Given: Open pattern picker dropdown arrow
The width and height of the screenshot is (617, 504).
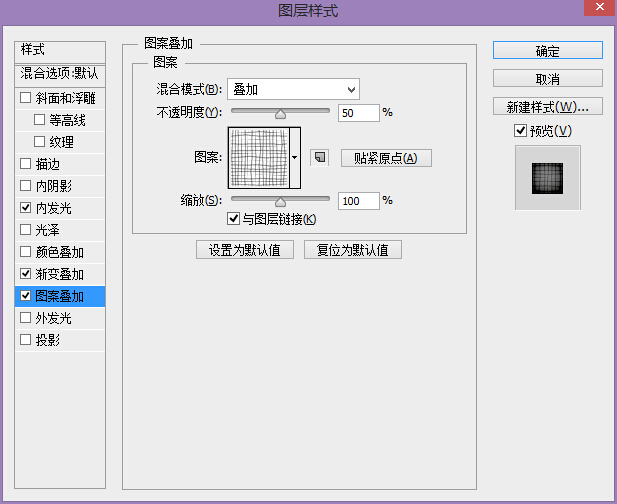Looking at the screenshot, I should 295,158.
